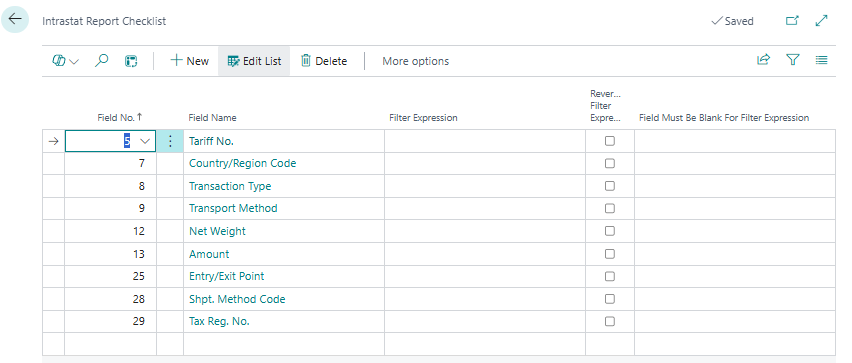Screen dimensions: 852x363
Task: Open Field No. dropdown in Tariff No. row
Action: 145,141
